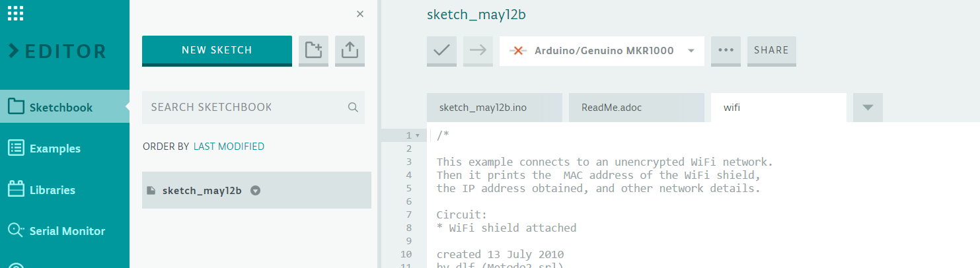Expand the sketch_may12b options arrow

(256, 191)
